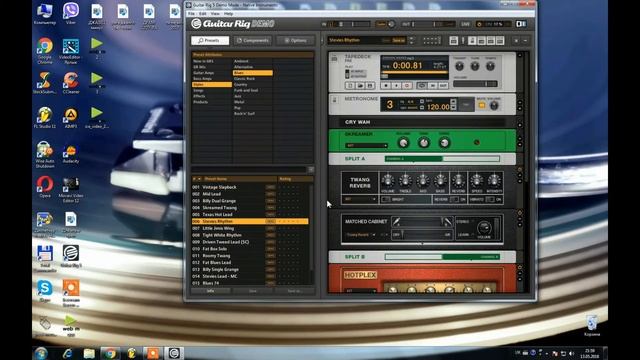Click the Metronome Tap button
Viewport: 640px width, 360px height.
pos(466,105)
